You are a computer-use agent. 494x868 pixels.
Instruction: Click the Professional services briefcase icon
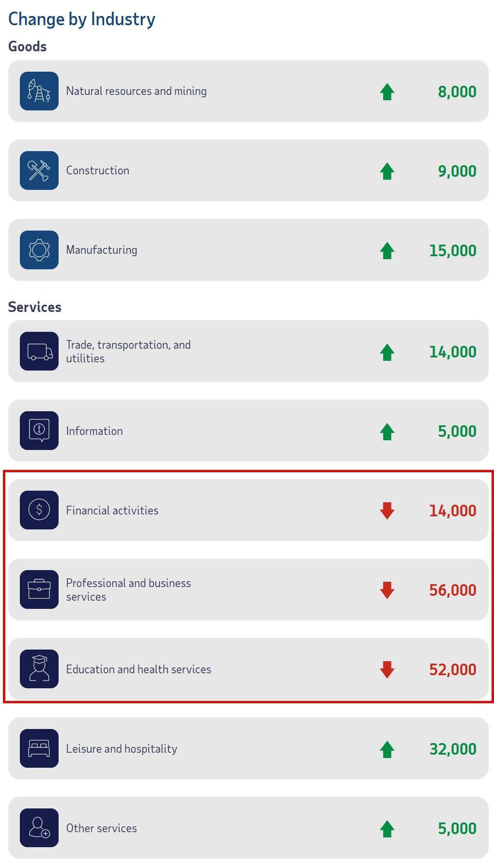(39, 589)
